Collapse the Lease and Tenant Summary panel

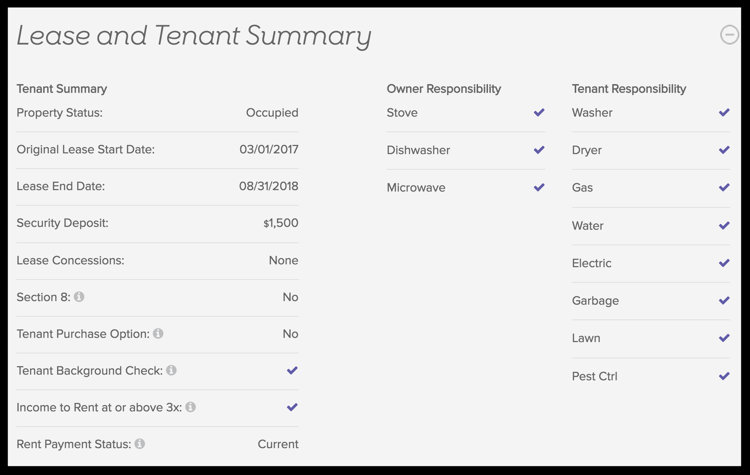pos(729,35)
